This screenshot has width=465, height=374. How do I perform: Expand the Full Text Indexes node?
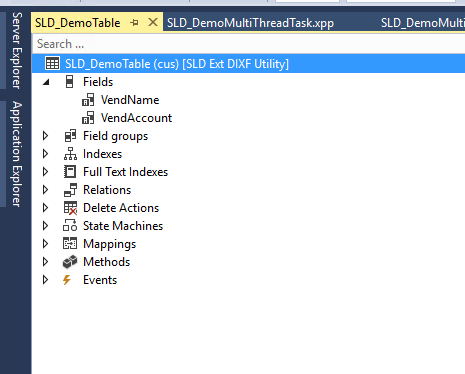click(45, 172)
